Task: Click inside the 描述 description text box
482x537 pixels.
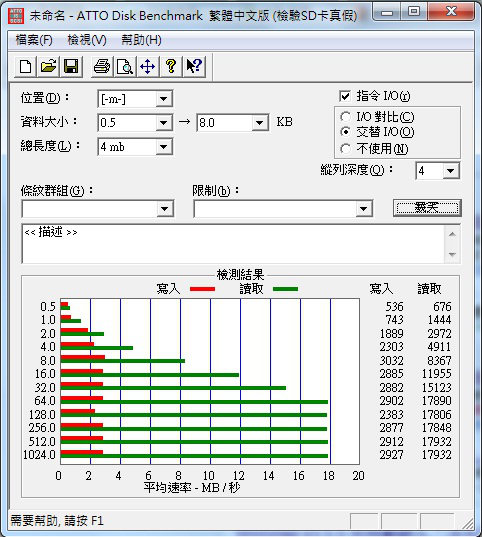Action: (x=233, y=244)
